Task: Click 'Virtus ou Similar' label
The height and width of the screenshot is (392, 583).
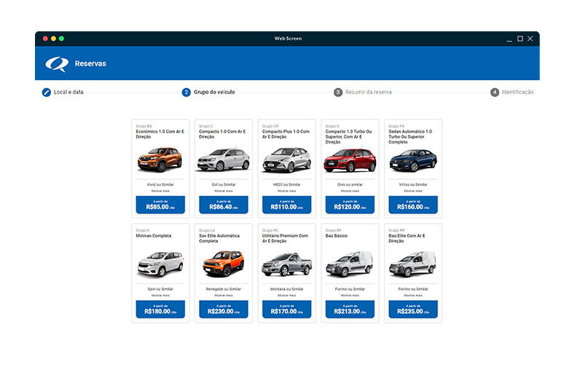Action: coord(413,185)
